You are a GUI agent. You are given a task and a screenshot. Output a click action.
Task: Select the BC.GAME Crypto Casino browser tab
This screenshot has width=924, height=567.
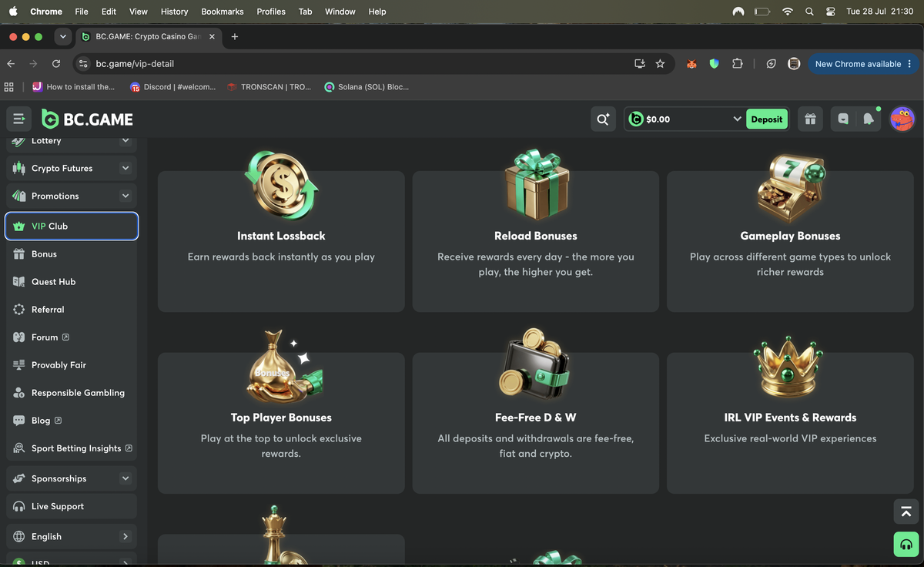(x=148, y=36)
